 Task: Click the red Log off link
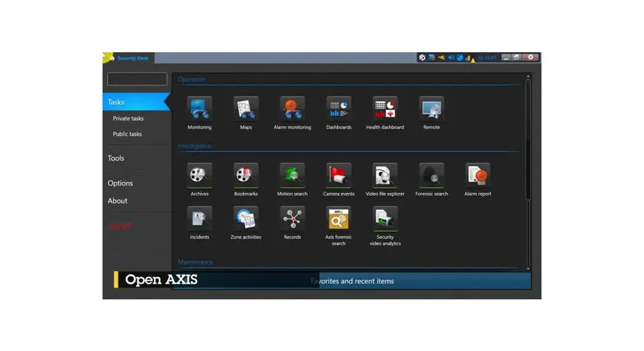119,226
